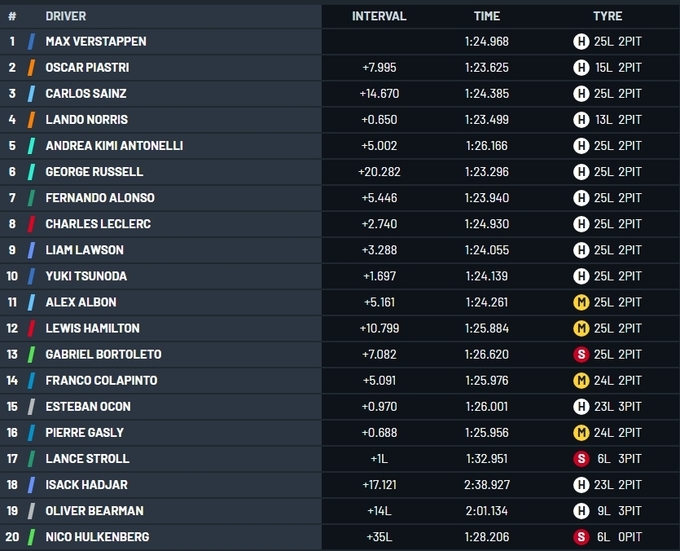Click Lance Stroll's soft tyre icon
The image size is (680, 551).
tap(579, 458)
